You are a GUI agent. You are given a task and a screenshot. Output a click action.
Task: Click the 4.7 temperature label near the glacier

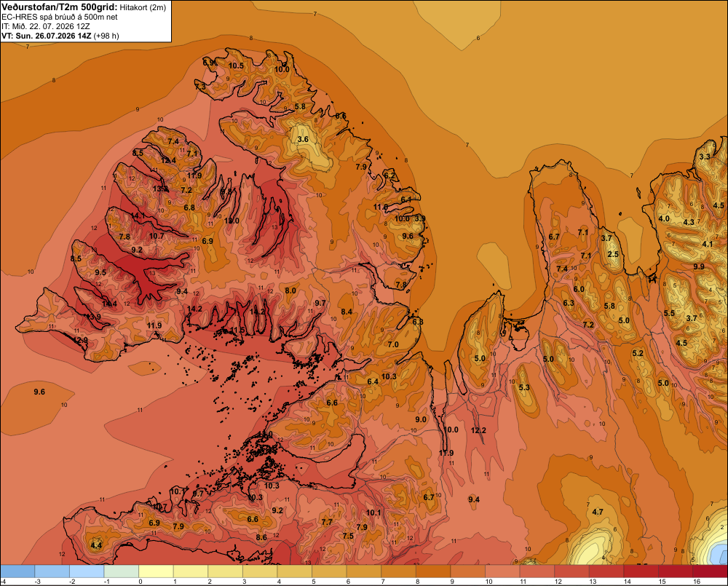coord(598,512)
